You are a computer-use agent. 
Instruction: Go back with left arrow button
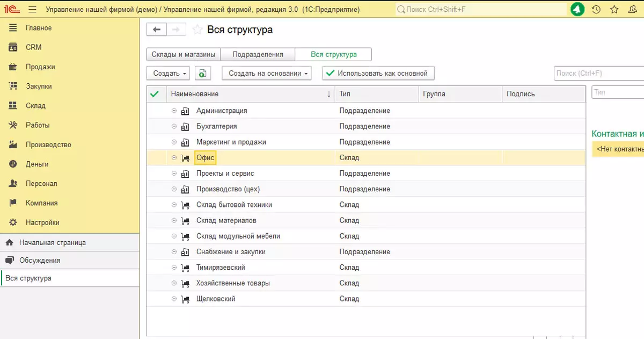click(157, 30)
